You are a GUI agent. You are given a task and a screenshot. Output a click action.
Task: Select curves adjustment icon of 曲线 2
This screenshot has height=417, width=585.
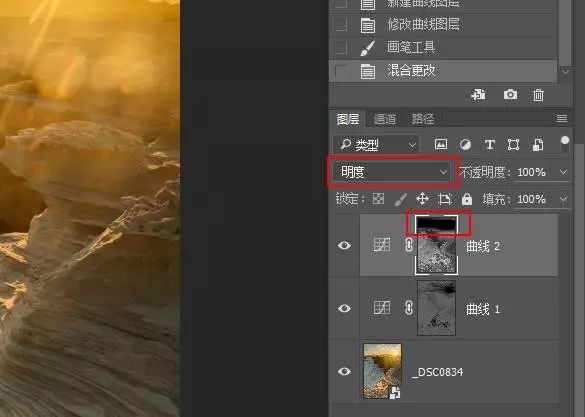382,245
